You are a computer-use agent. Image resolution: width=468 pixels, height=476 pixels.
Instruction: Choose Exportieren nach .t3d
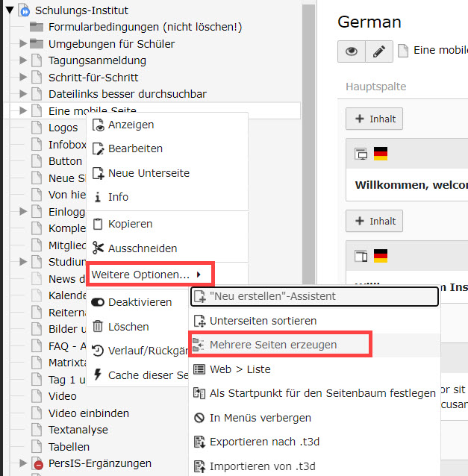[x=264, y=442]
